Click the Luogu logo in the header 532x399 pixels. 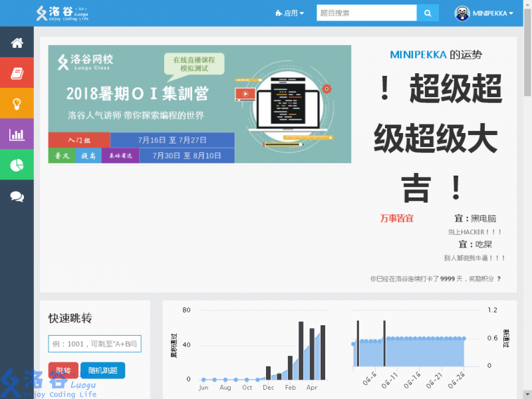coord(63,13)
